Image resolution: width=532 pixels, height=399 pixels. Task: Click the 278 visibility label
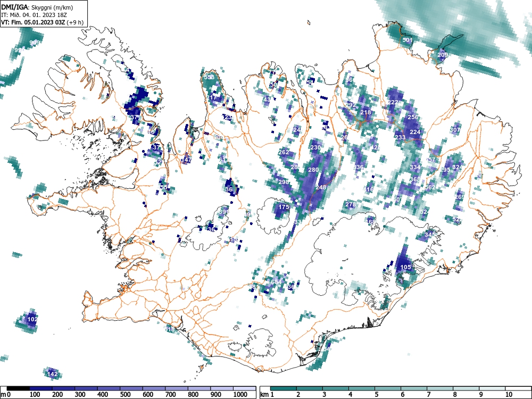(x=351, y=204)
